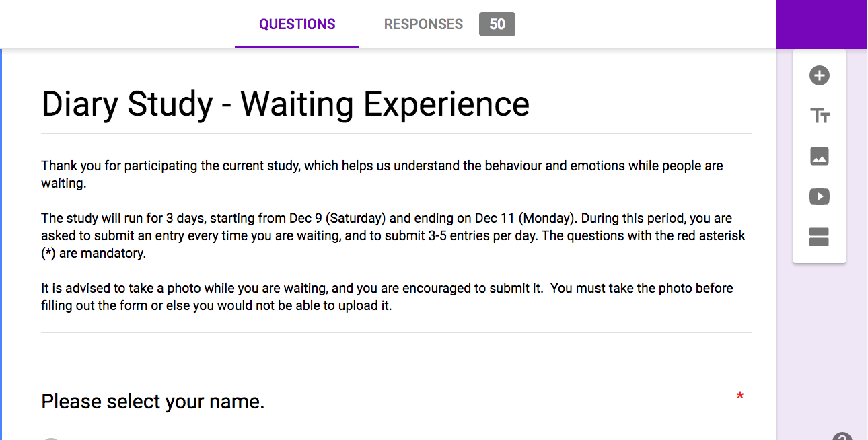Edit the Diary Study form title
Image resolution: width=868 pixels, height=440 pixels.
pyautogui.click(x=285, y=104)
